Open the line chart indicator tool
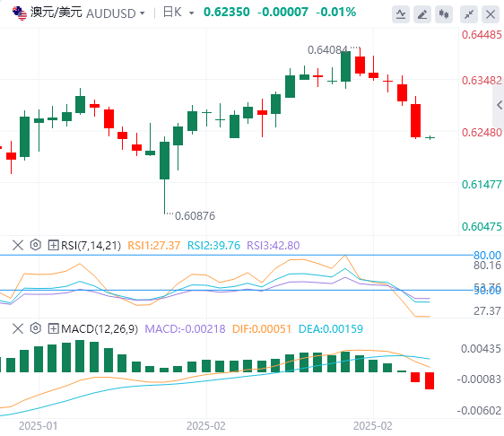Screen dimensions: 504x436 (401, 14)
